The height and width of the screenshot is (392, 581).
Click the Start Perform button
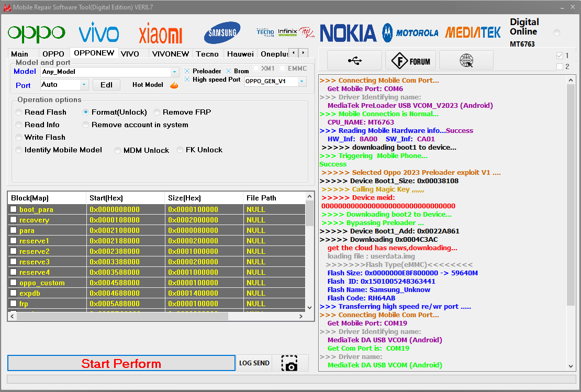point(121,363)
